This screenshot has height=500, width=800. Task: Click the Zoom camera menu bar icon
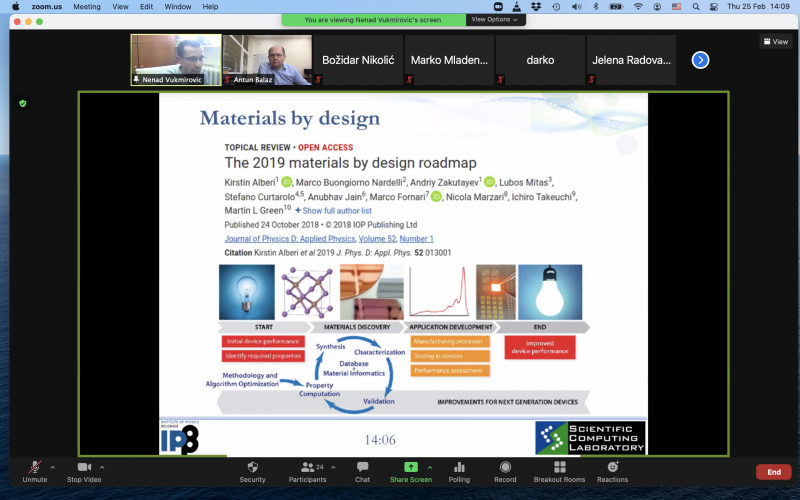[498, 7]
